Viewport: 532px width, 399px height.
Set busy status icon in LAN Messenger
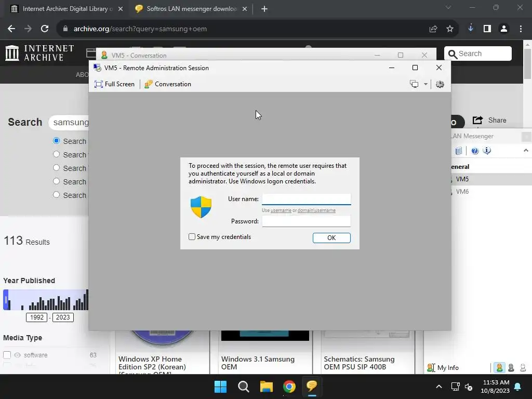[511, 367]
